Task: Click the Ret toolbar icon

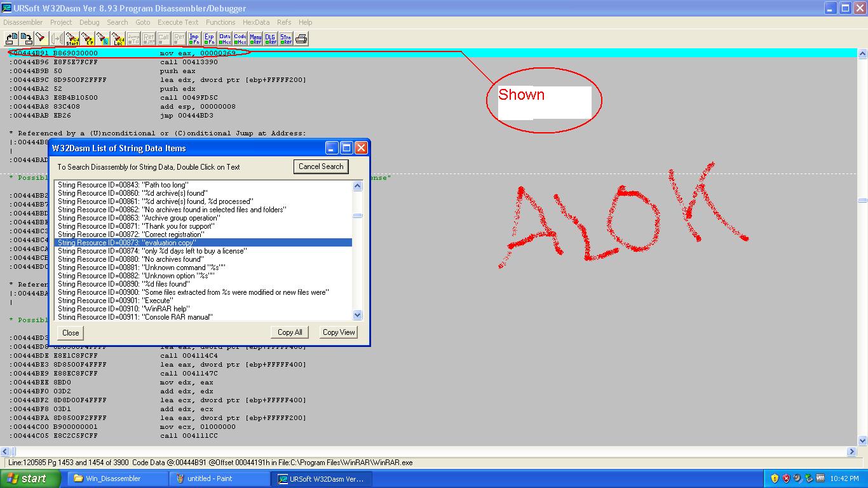Action: [x=179, y=39]
